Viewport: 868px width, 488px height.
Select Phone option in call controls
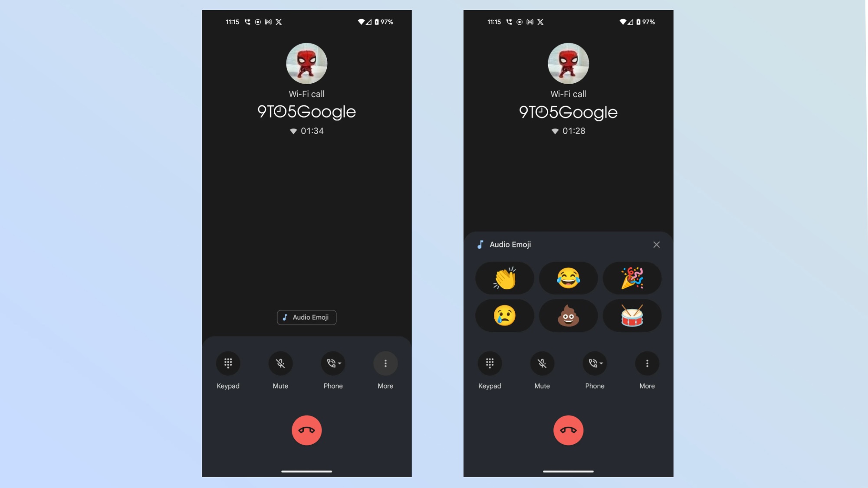332,363
